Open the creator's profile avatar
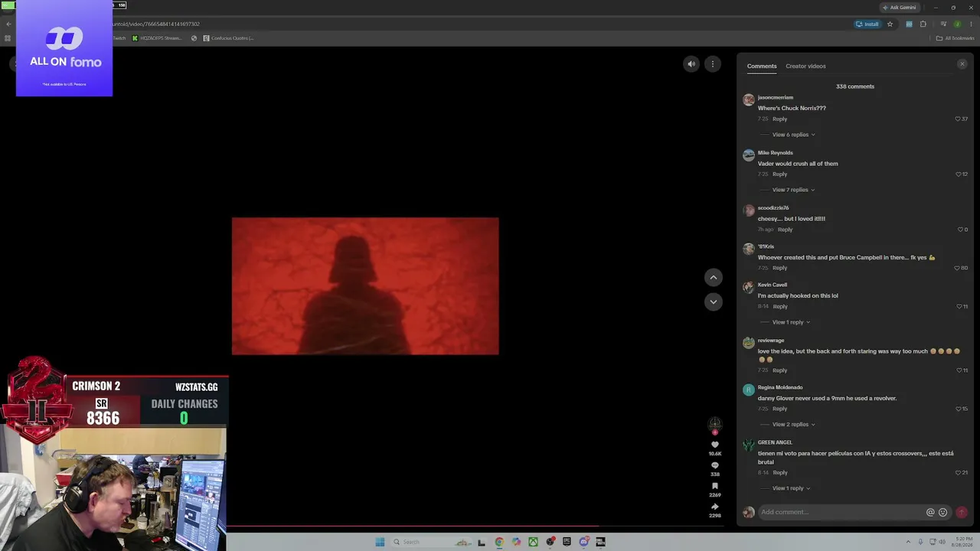This screenshot has width=980, height=551. tap(715, 423)
